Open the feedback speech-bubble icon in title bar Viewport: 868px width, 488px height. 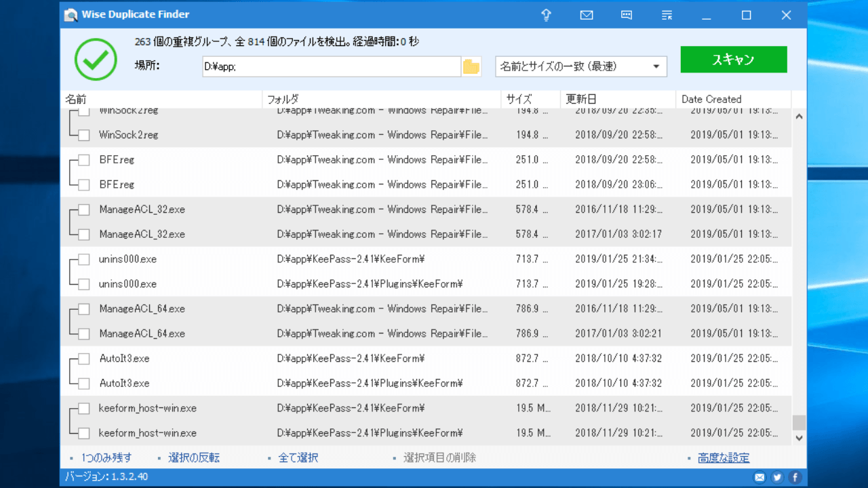click(x=627, y=15)
